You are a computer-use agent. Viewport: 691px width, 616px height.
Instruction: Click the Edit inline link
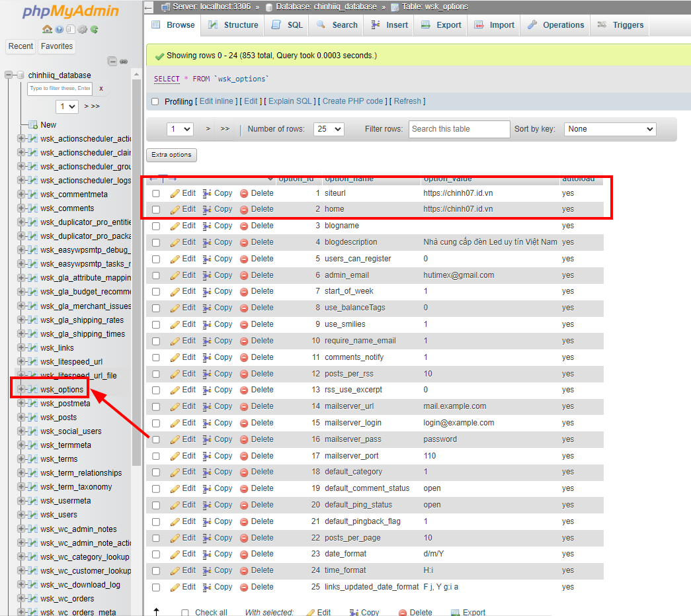(x=216, y=101)
